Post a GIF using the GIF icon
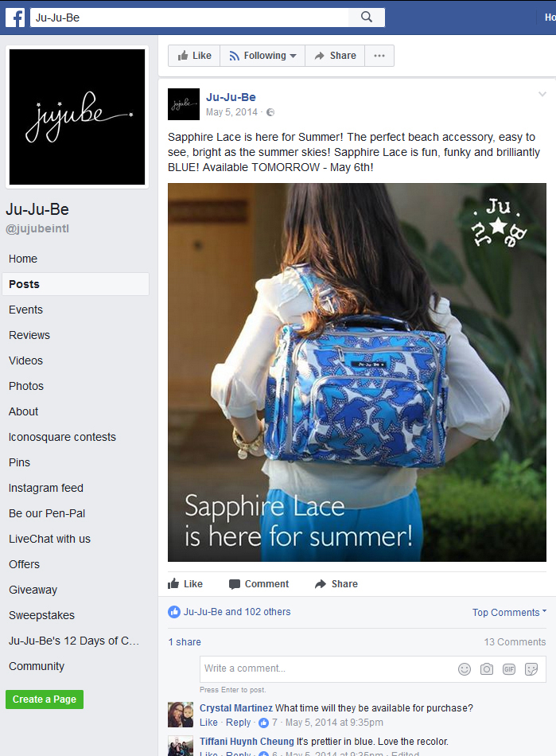 (509, 669)
